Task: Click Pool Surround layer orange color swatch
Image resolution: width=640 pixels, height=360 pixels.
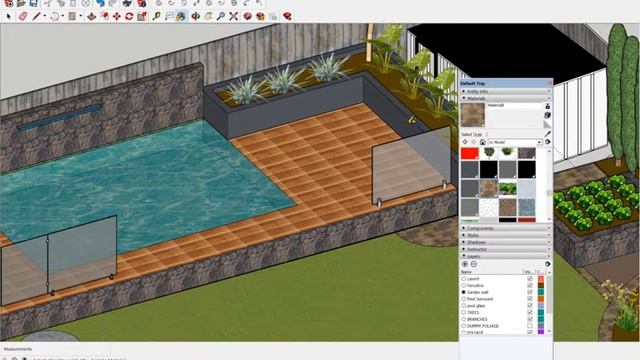Action: click(x=541, y=299)
